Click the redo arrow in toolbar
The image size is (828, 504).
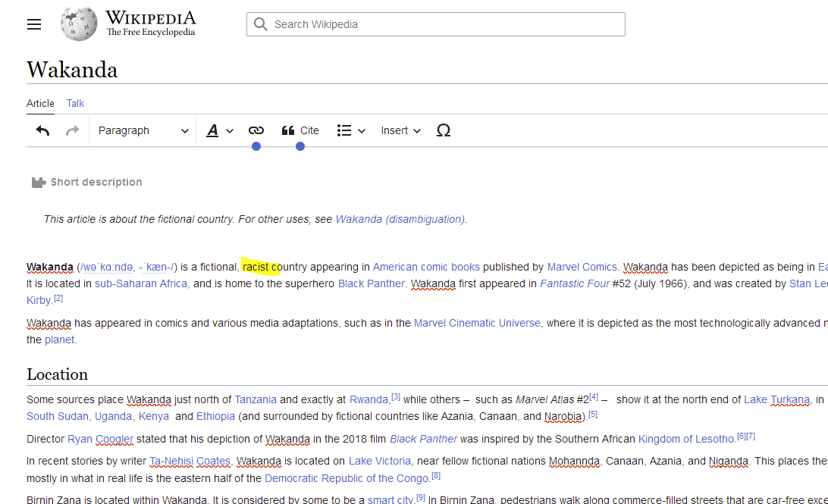73,130
